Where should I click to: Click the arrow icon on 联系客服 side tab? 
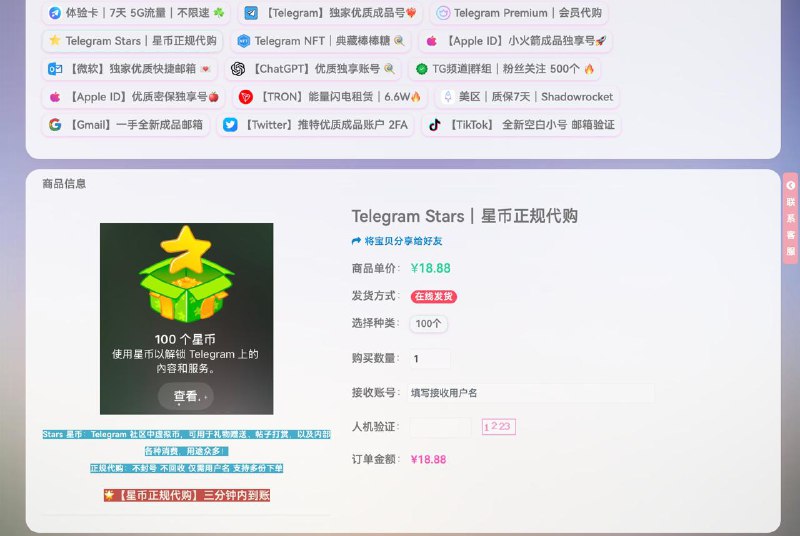tap(790, 185)
